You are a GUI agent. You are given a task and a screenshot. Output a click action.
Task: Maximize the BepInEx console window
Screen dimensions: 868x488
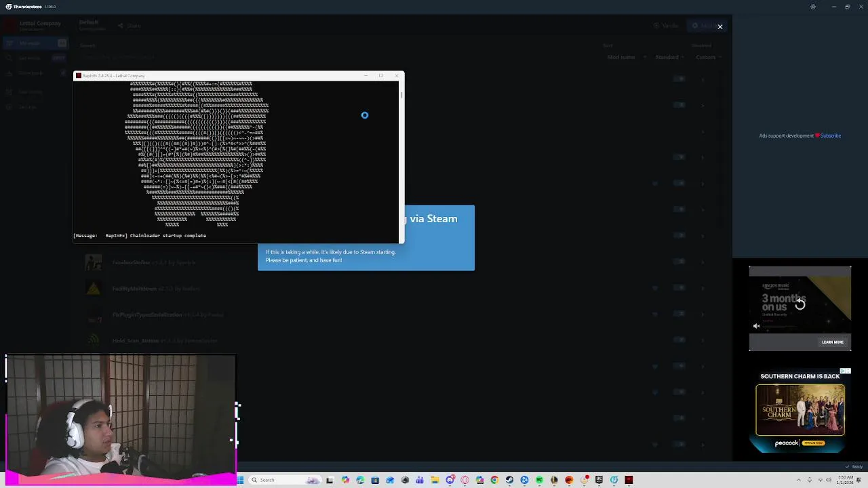[381, 76]
